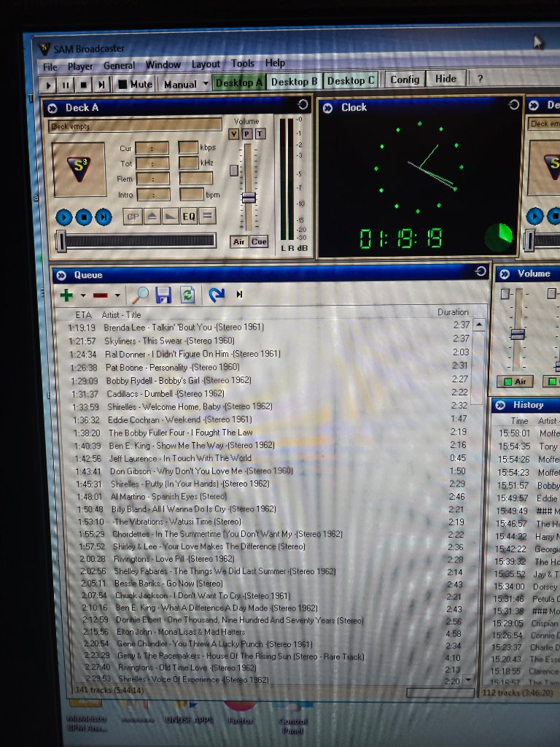Switch to Desktop B tab

295,82
